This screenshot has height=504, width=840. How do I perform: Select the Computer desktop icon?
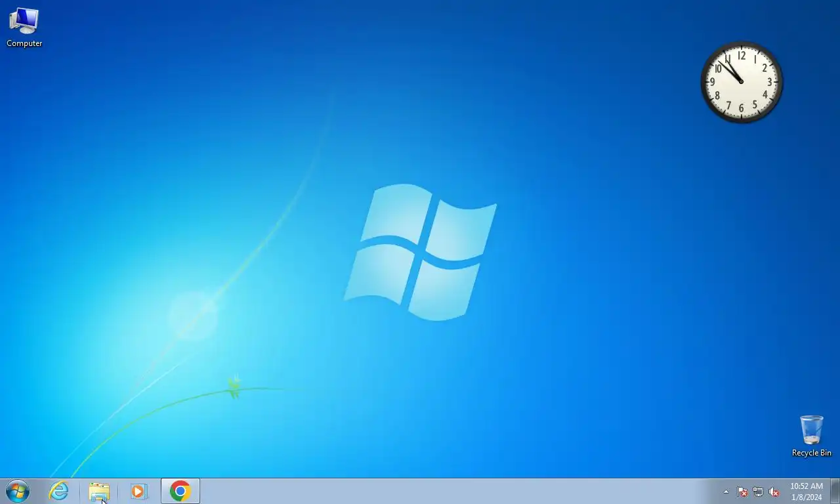24,28
